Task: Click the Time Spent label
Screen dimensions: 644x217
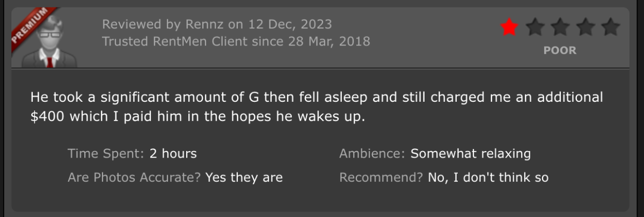Action: (x=106, y=154)
